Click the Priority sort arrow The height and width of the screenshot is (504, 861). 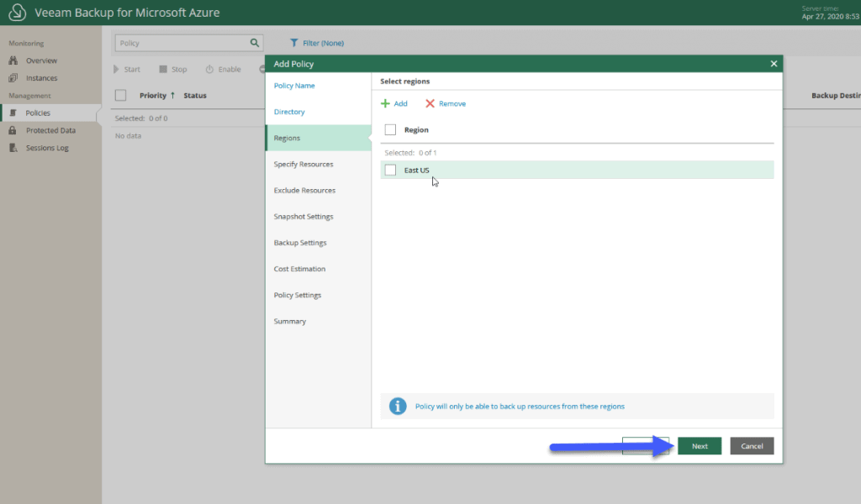tap(172, 95)
